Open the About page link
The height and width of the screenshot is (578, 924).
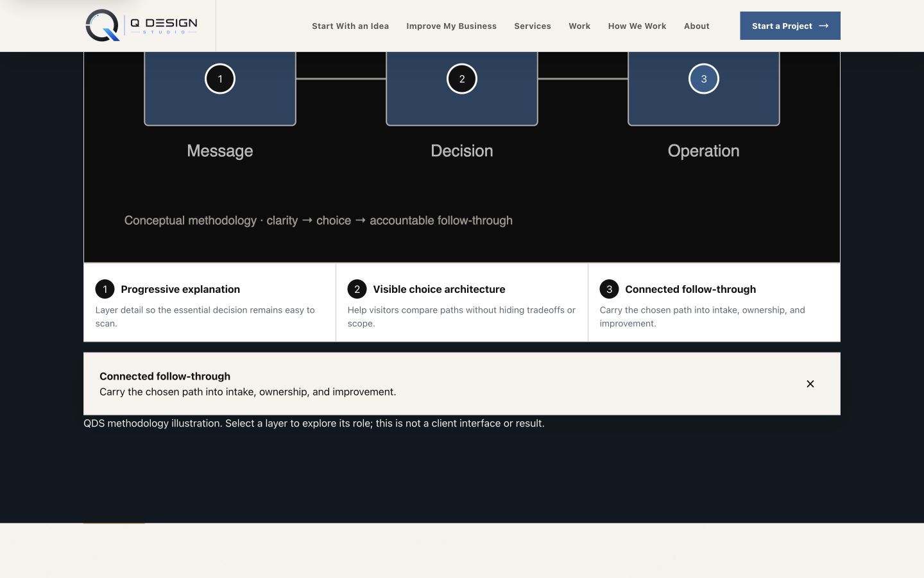point(697,26)
